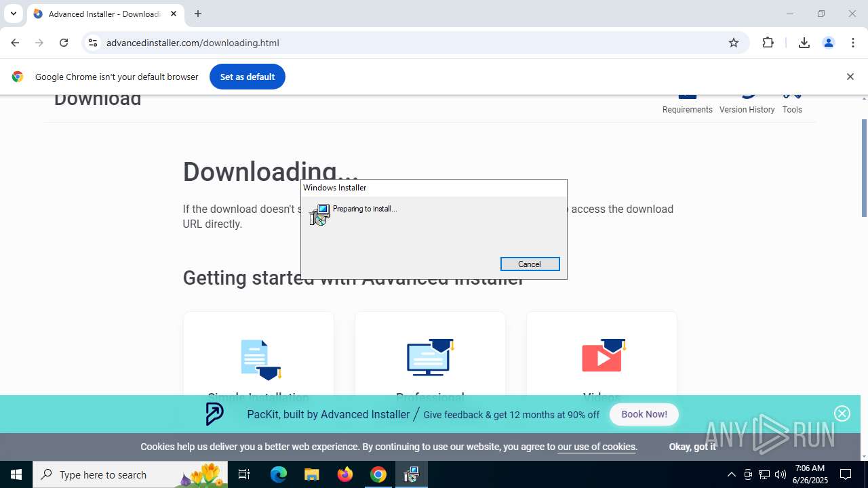Switch to Chrome on the taskbar
This screenshot has width=868, height=488.
pyautogui.click(x=378, y=474)
